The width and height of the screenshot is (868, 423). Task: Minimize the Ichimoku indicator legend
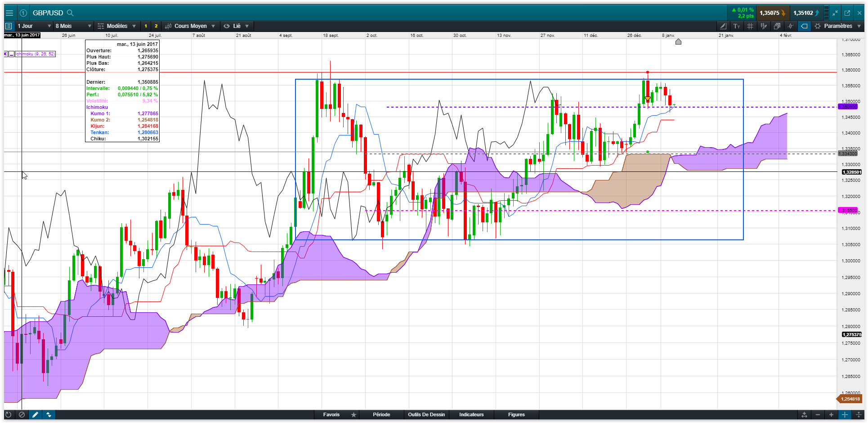click(x=11, y=54)
